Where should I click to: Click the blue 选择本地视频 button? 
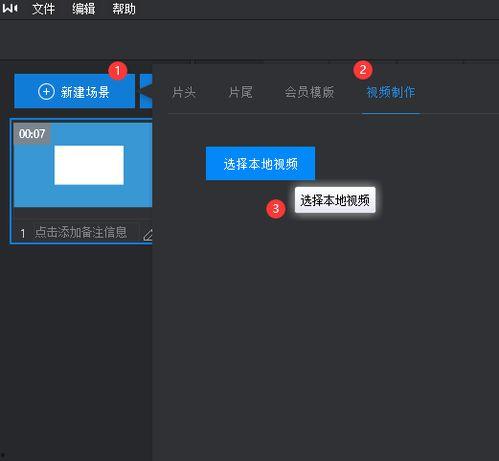(x=260, y=163)
